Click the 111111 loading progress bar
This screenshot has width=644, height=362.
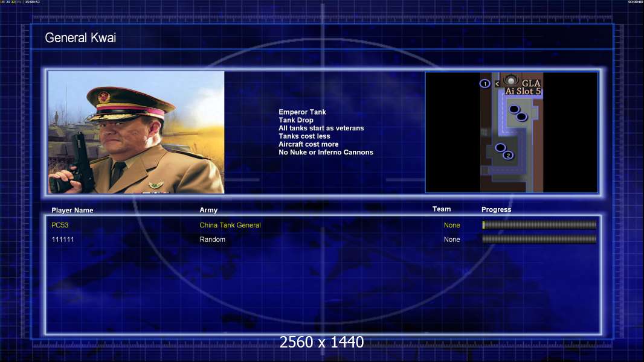tap(539, 239)
